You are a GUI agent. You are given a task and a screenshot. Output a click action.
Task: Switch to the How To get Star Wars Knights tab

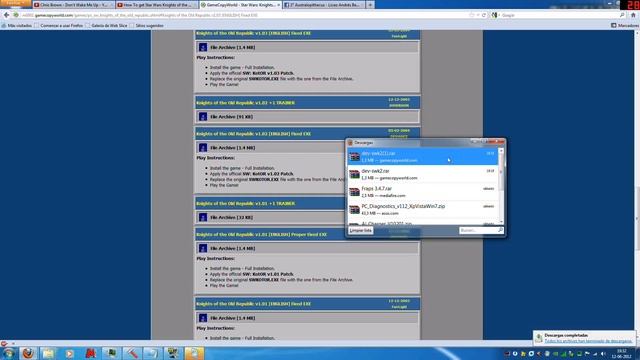pos(156,5)
